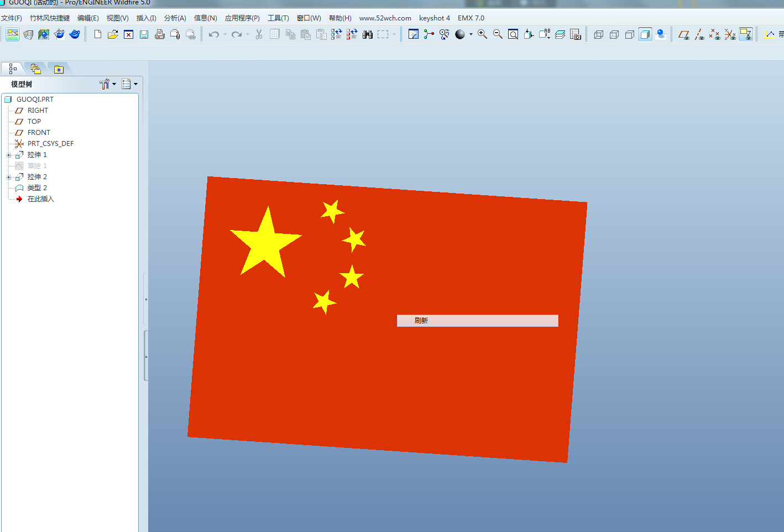Toggle no hidden display mode
784x532 pixels.
[x=629, y=34]
